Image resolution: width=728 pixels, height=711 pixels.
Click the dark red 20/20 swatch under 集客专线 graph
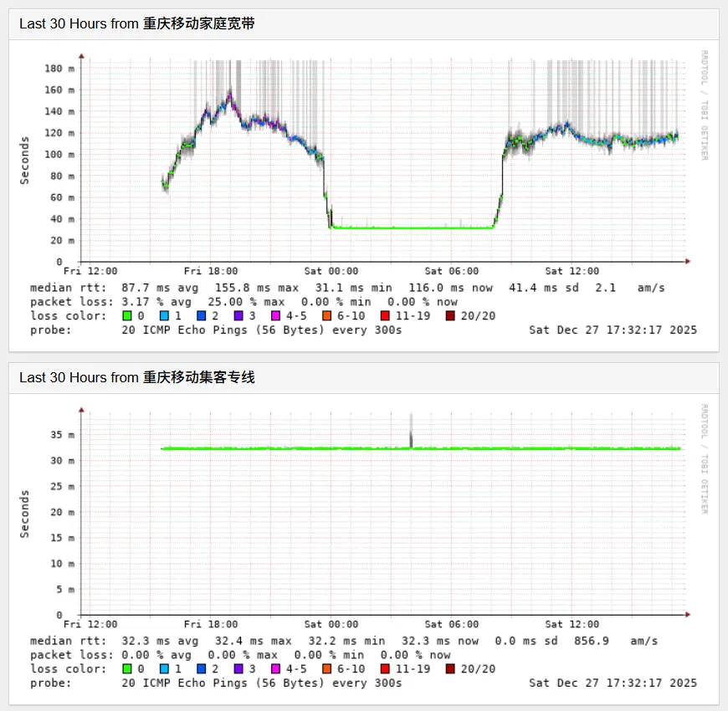[450, 669]
